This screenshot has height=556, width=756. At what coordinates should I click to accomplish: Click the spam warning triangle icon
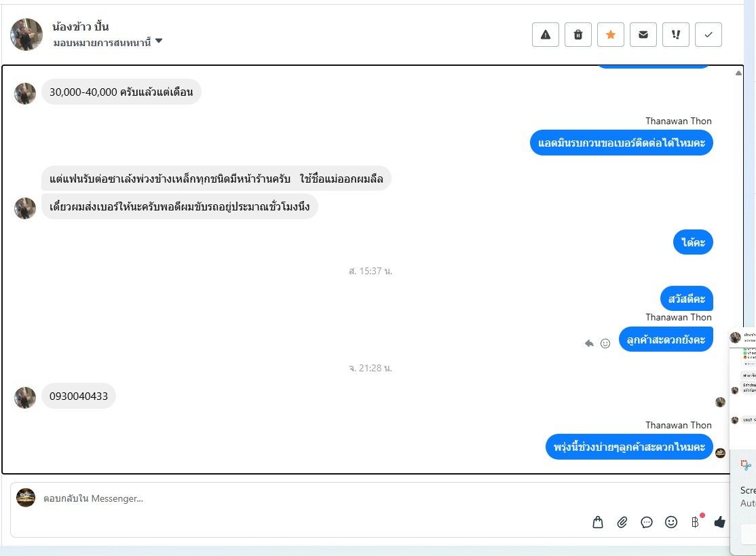point(546,35)
